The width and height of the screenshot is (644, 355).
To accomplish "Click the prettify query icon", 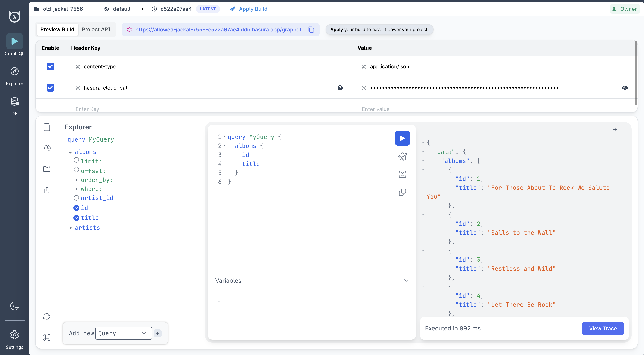I will click(402, 157).
